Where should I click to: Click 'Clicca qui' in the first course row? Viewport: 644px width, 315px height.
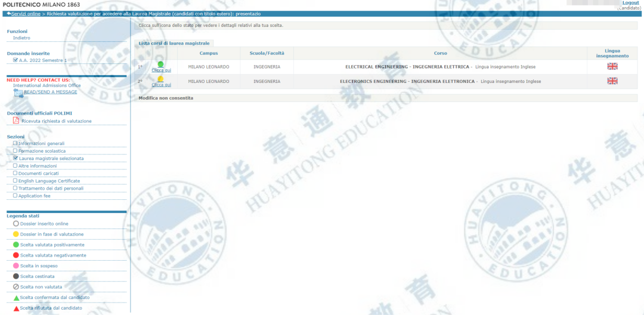click(161, 70)
